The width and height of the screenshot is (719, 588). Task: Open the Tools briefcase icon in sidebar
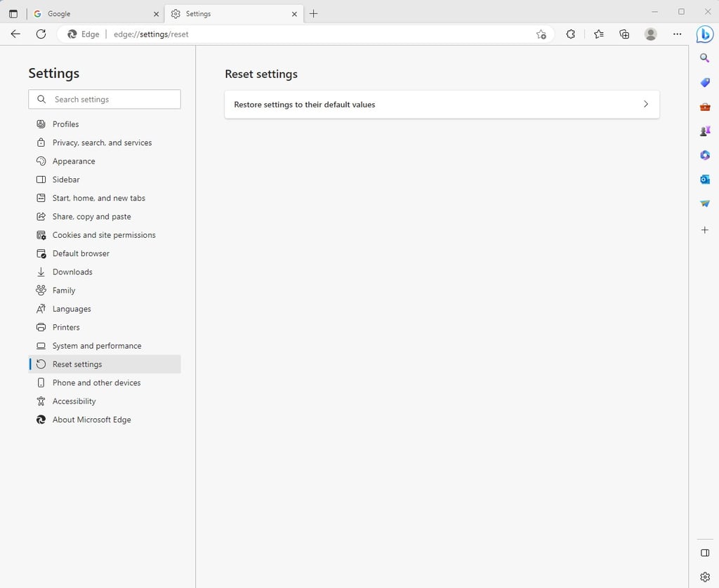[x=705, y=107]
